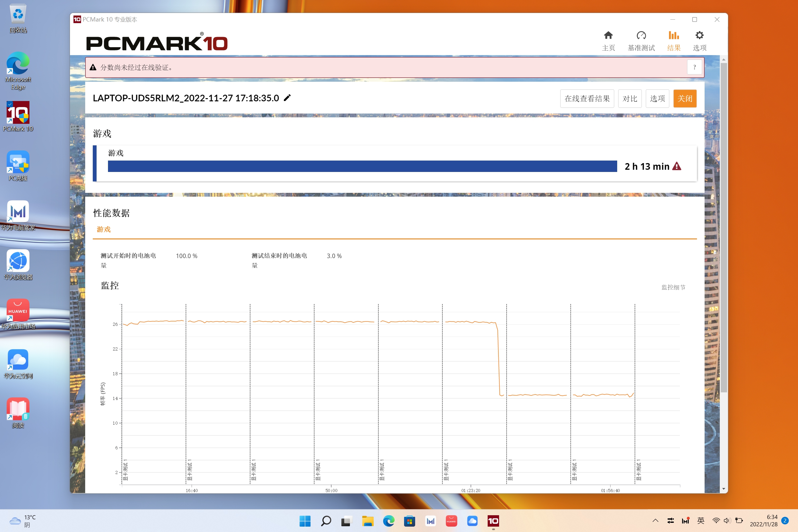Close the result with the orange 关闭 button
Viewport: 798px width, 532px height.
tap(685, 98)
